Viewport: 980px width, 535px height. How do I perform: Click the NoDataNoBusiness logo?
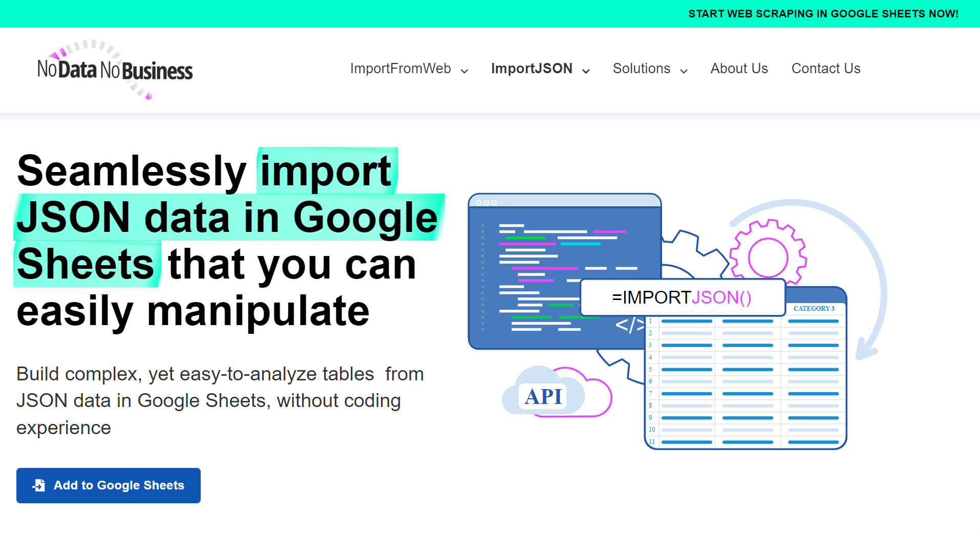click(x=115, y=70)
